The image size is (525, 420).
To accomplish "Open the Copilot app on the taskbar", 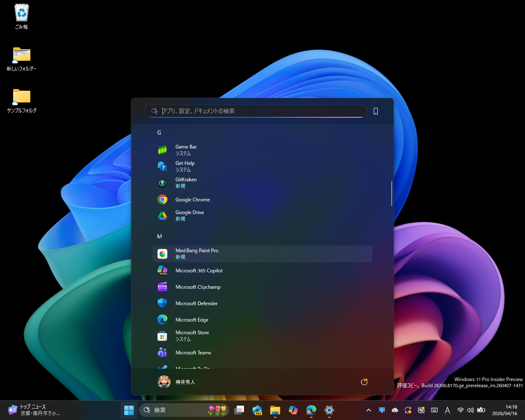I will pyautogui.click(x=293, y=410).
